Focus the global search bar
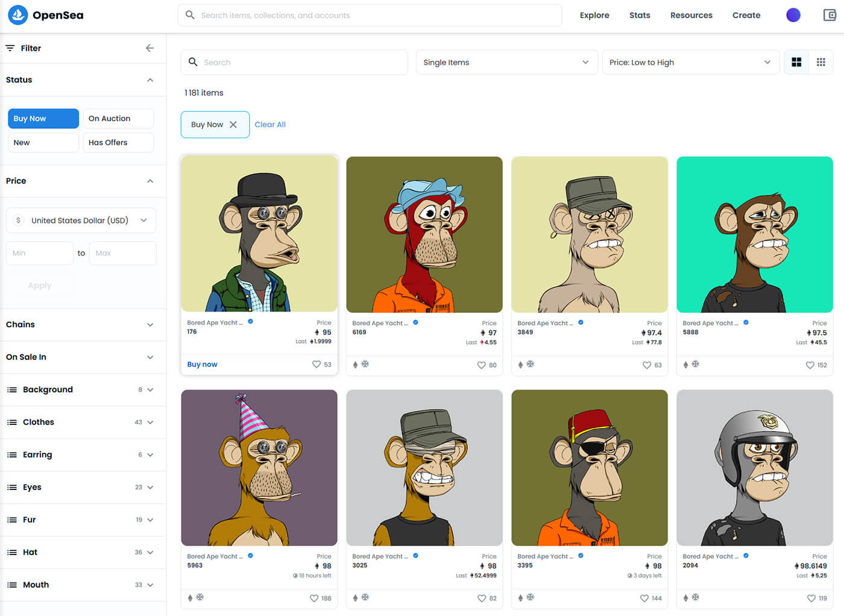The height and width of the screenshot is (616, 844). point(370,15)
